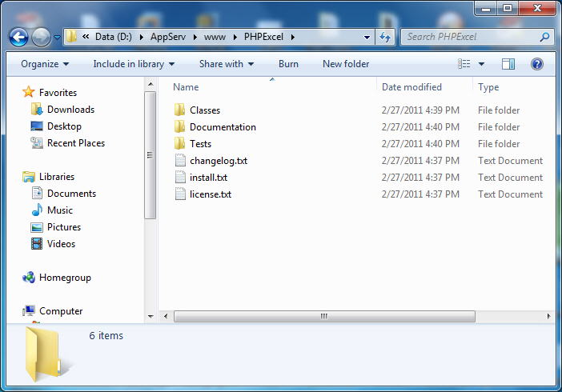This screenshot has height=392, width=562.
Task: Click navigation pane scroll down arrow
Action: click(x=151, y=316)
